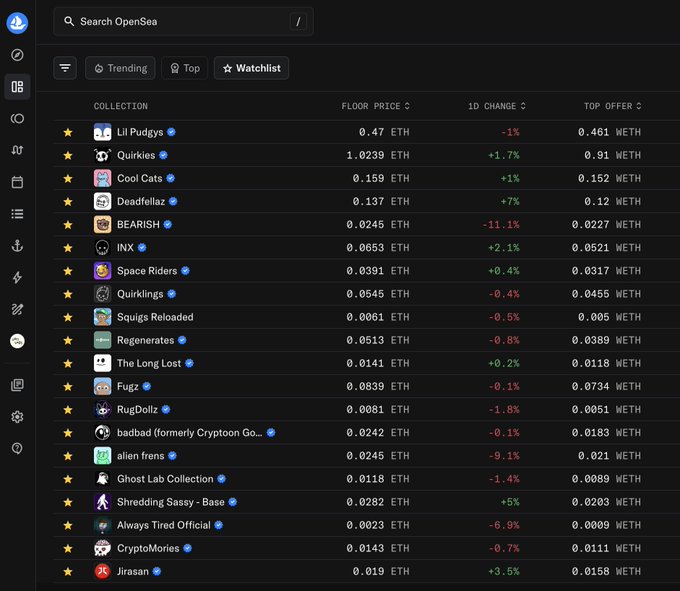Viewport: 680px width, 591px height.
Task: Click floor price 1.0239 ETH
Action: coord(378,155)
